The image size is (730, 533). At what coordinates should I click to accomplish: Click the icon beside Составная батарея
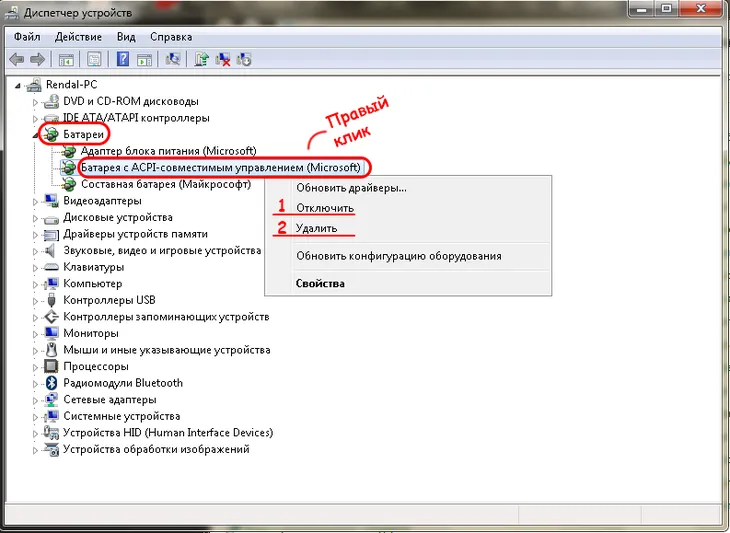(69, 184)
